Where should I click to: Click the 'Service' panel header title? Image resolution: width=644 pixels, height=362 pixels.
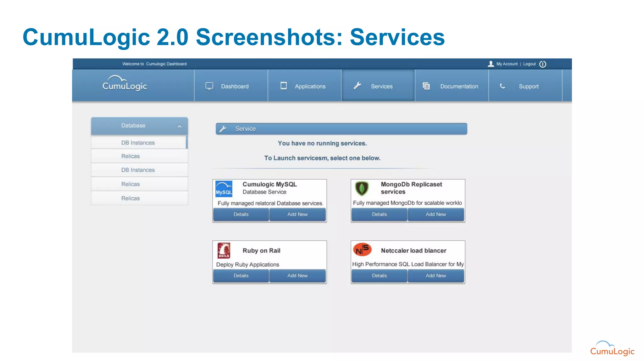pos(246,129)
